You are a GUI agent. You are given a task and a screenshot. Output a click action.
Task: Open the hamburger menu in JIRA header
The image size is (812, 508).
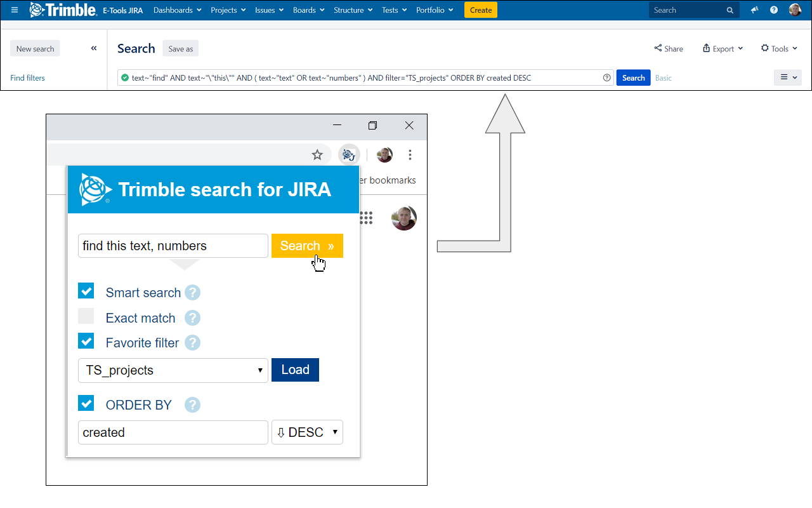click(x=15, y=10)
